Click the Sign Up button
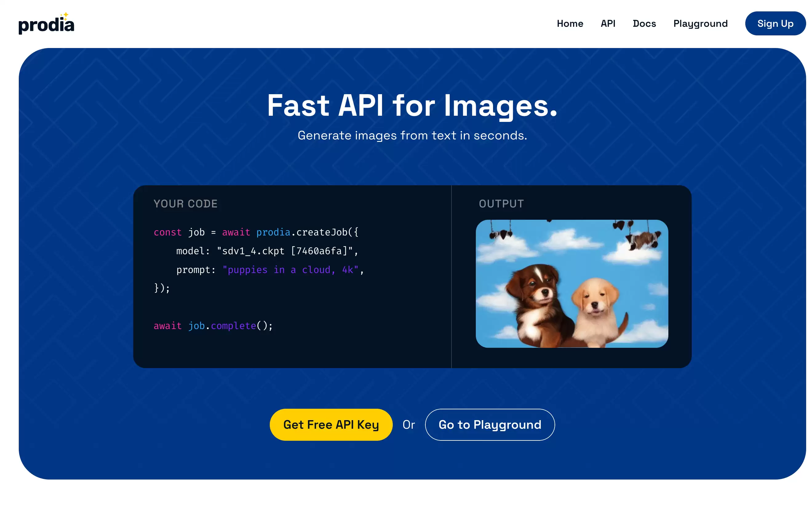Viewport: 812px width, 506px height. (774, 23)
